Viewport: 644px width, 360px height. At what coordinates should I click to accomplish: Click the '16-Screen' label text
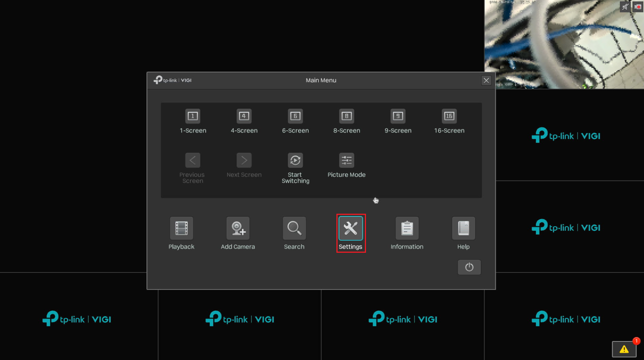(x=449, y=131)
